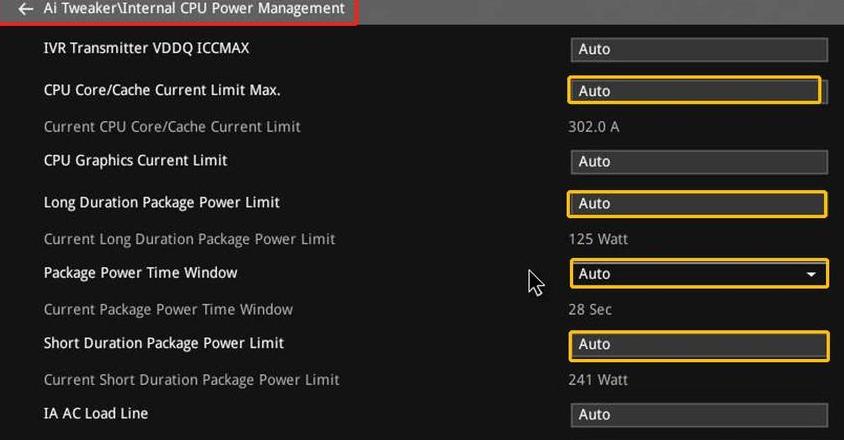Highlight Short Duration Package Power Limit label
Image resolution: width=844 pixels, height=440 pixels.
tap(164, 343)
